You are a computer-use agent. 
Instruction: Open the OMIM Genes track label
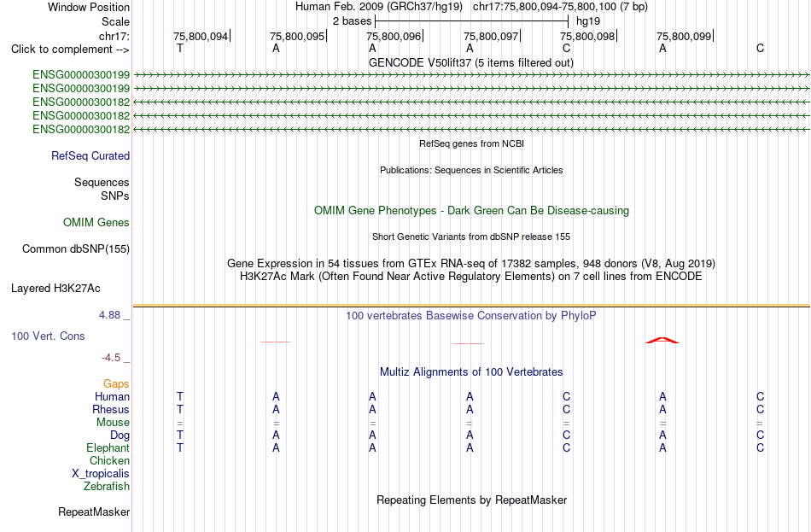tap(96, 223)
